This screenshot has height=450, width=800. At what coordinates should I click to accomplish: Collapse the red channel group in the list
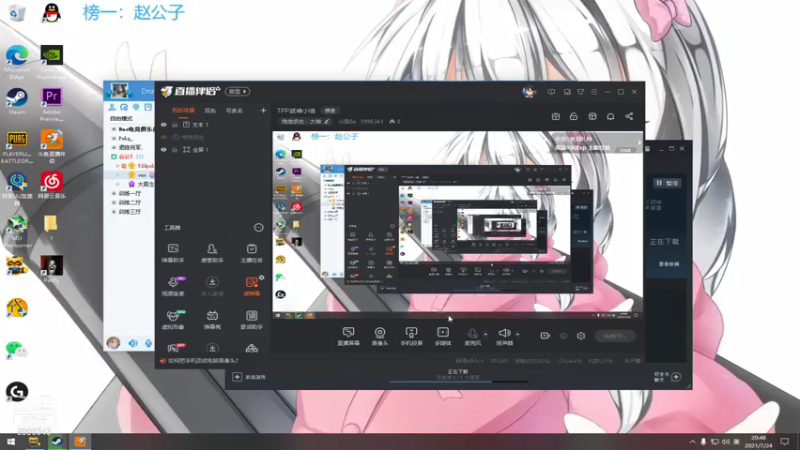click(114, 157)
